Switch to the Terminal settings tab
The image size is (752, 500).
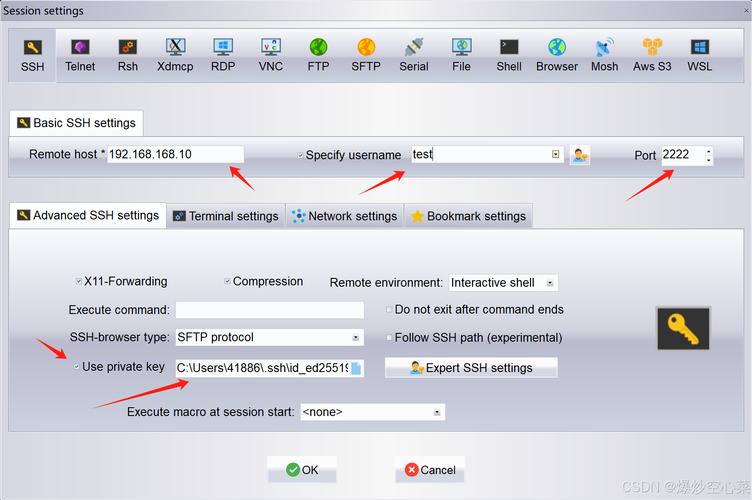tap(225, 216)
